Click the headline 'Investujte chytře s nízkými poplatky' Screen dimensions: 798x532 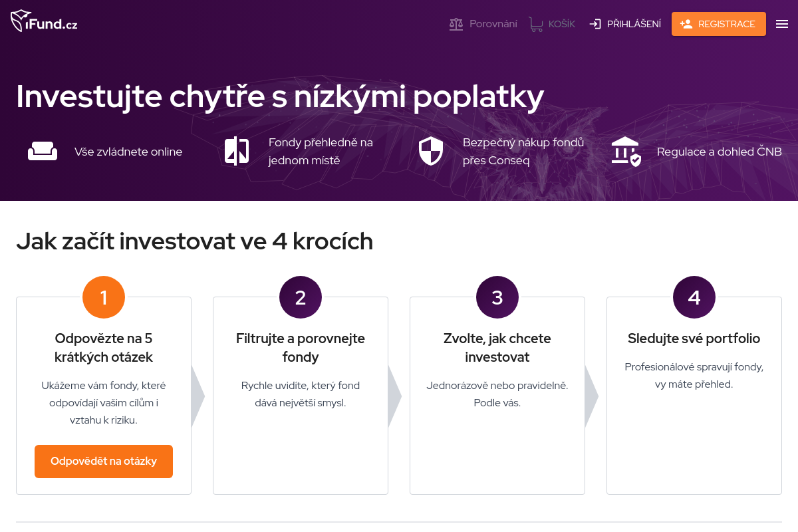point(280,97)
